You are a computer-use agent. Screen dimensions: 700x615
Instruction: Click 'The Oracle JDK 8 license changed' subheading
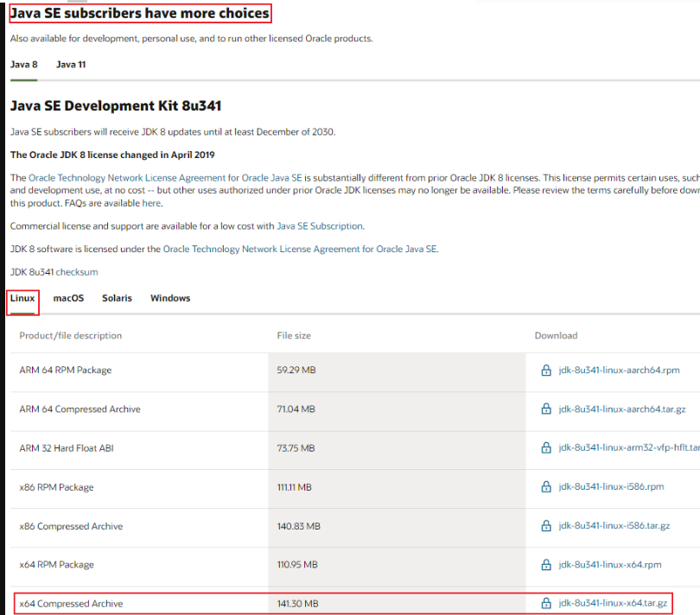tap(112, 155)
